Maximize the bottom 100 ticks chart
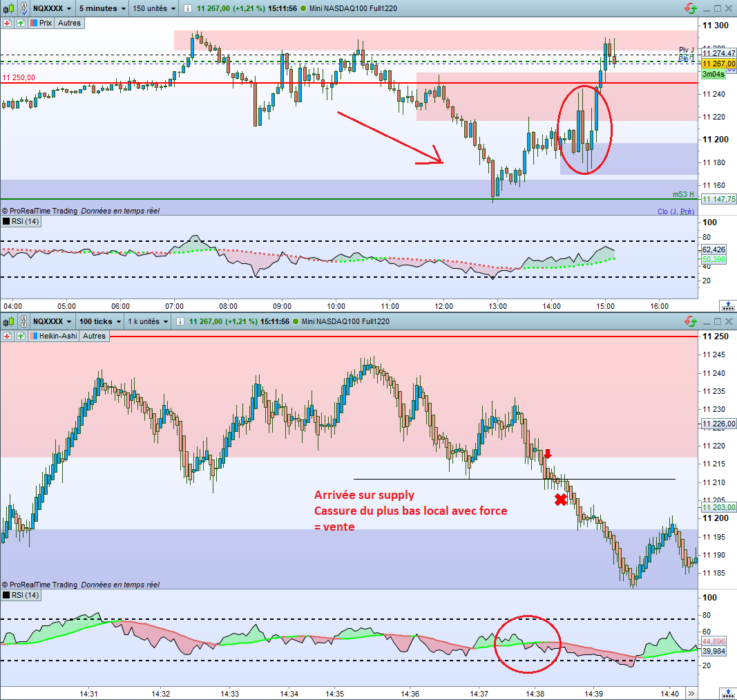737x700 pixels. pos(717,321)
